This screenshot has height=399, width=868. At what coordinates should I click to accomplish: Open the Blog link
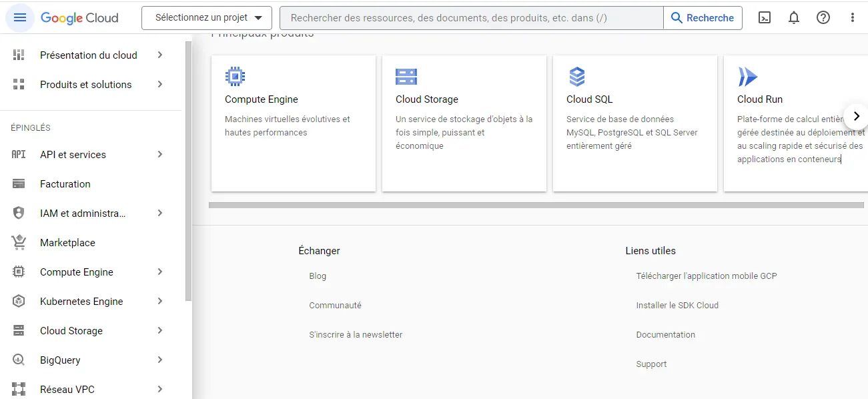[318, 276]
